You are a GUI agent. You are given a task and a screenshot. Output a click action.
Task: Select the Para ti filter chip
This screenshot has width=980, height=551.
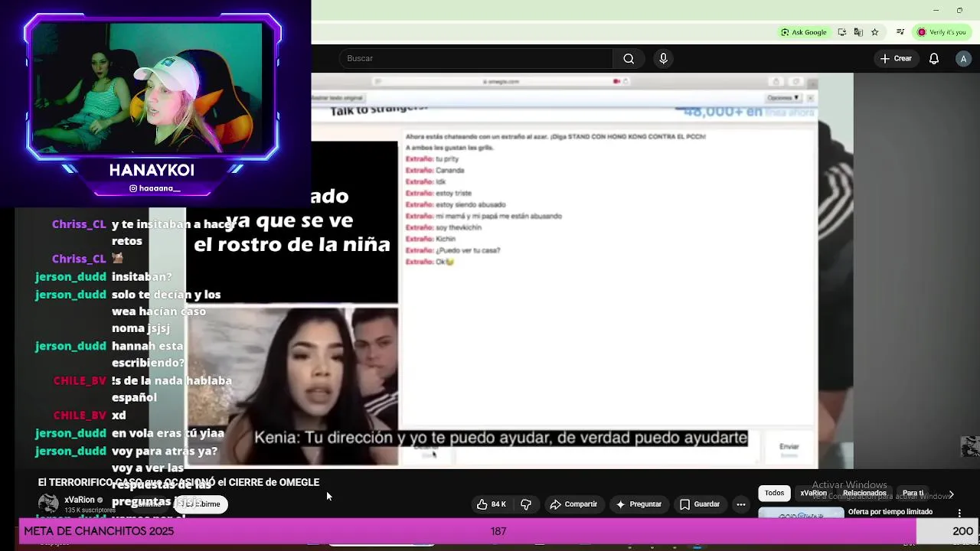913,494
